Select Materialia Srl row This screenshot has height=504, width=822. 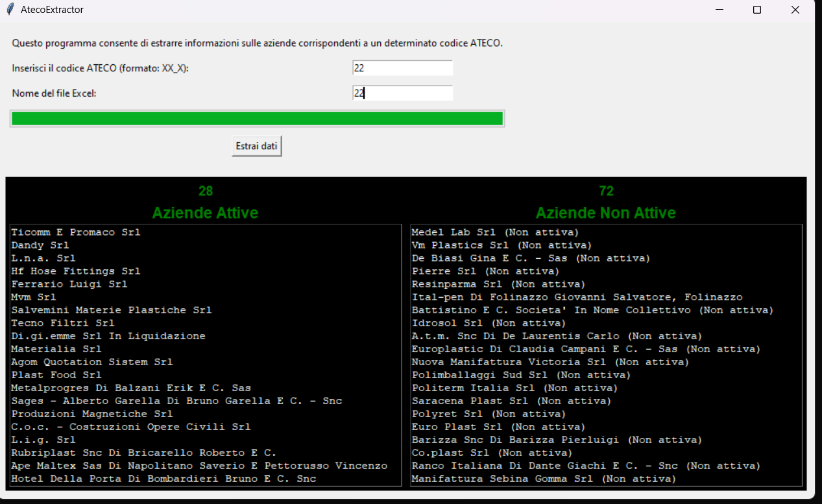click(206, 349)
